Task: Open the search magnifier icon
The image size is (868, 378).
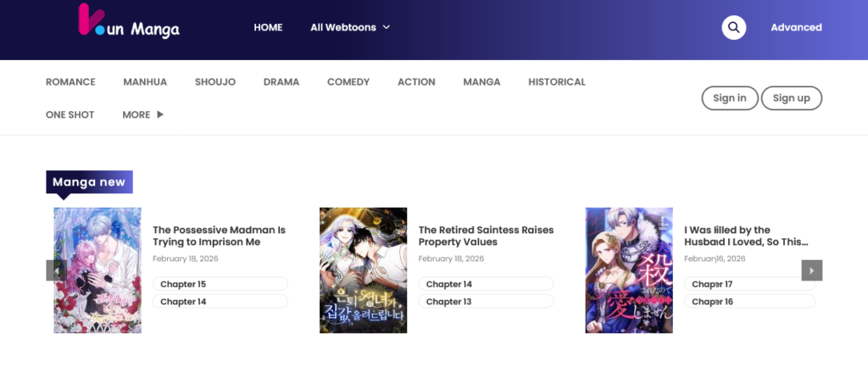Action: pos(733,27)
